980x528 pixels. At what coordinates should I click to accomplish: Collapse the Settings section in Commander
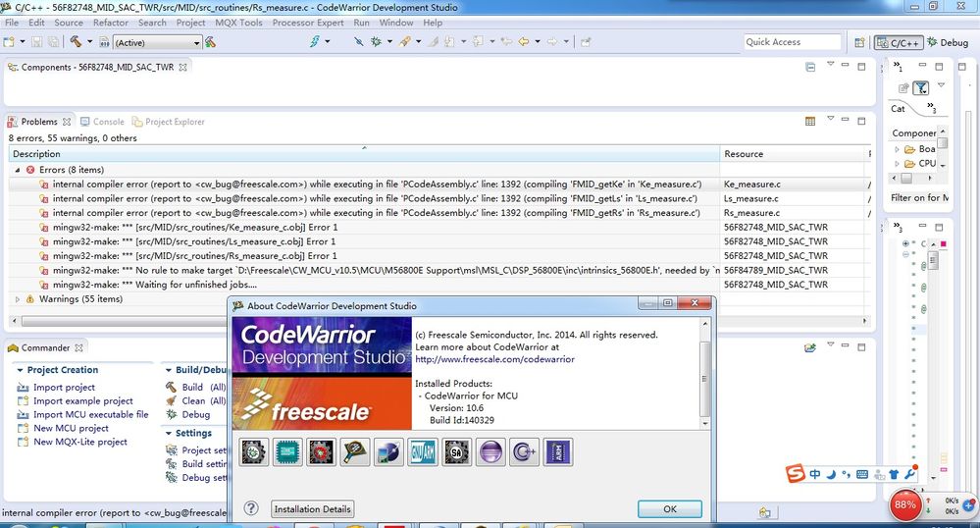coord(169,433)
